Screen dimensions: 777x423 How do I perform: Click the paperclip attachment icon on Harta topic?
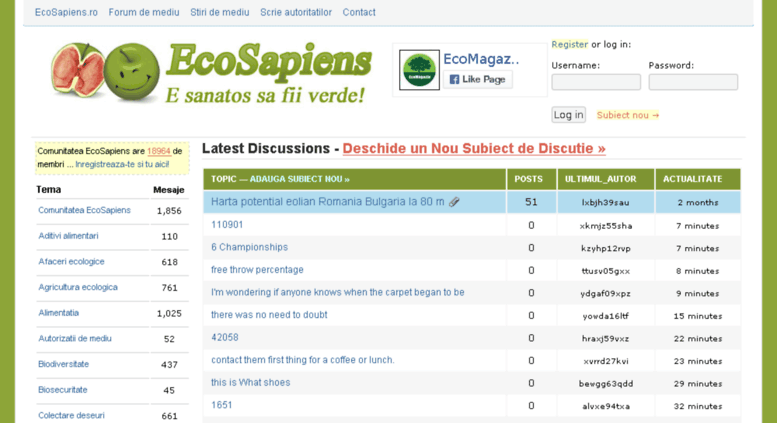(454, 202)
